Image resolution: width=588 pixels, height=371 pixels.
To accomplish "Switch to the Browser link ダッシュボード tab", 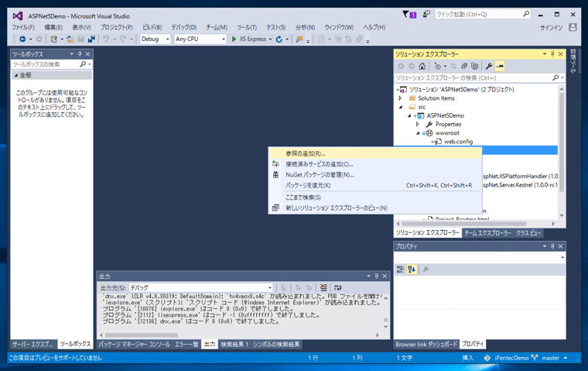I will pyautogui.click(x=426, y=345).
